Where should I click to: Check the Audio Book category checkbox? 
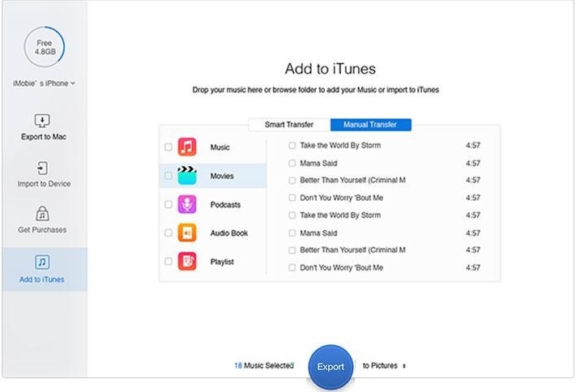(x=169, y=233)
